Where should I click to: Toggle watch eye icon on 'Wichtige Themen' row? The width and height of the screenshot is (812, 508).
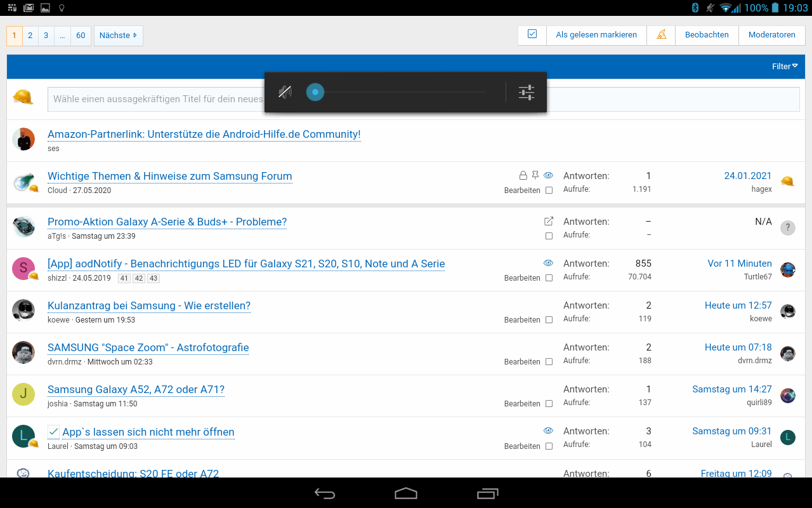pos(549,175)
